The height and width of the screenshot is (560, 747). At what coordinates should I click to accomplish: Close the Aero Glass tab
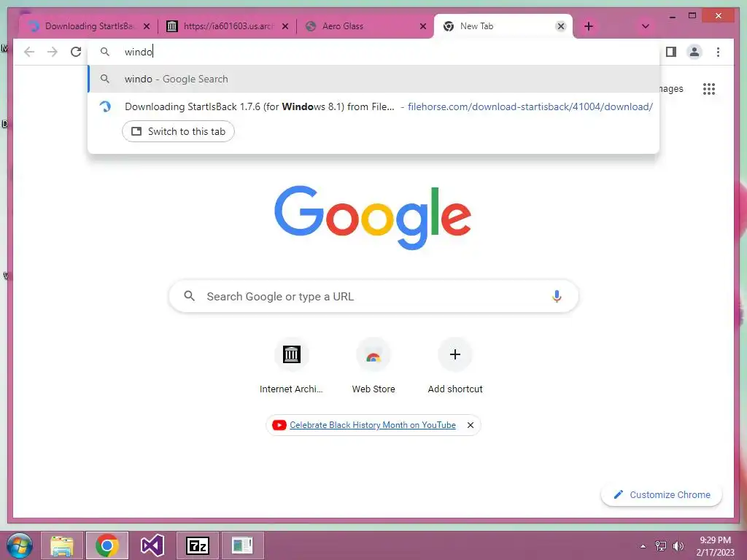423,27
